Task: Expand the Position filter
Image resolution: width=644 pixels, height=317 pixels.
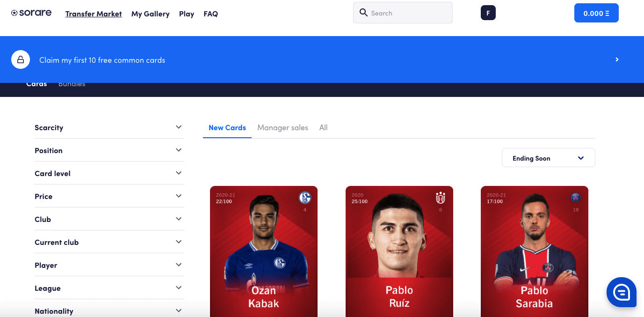Action: coord(109,150)
